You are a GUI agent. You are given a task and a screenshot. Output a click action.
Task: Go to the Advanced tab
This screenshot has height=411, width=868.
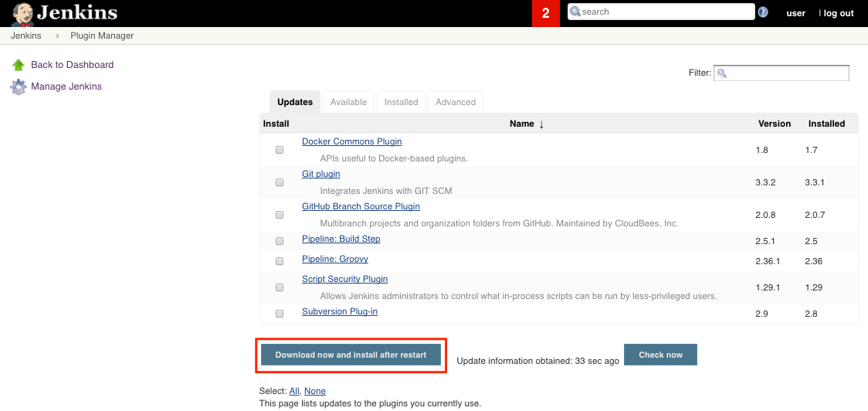click(x=456, y=102)
